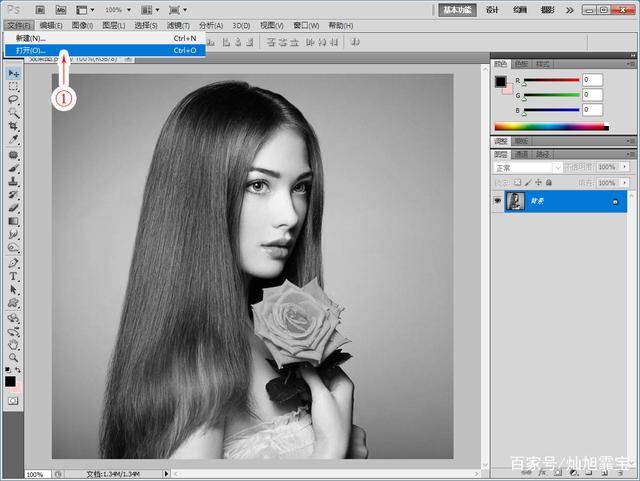Click the Essentials (基本功能) workspace button
The height and width of the screenshot is (481, 640).
[x=455, y=9]
